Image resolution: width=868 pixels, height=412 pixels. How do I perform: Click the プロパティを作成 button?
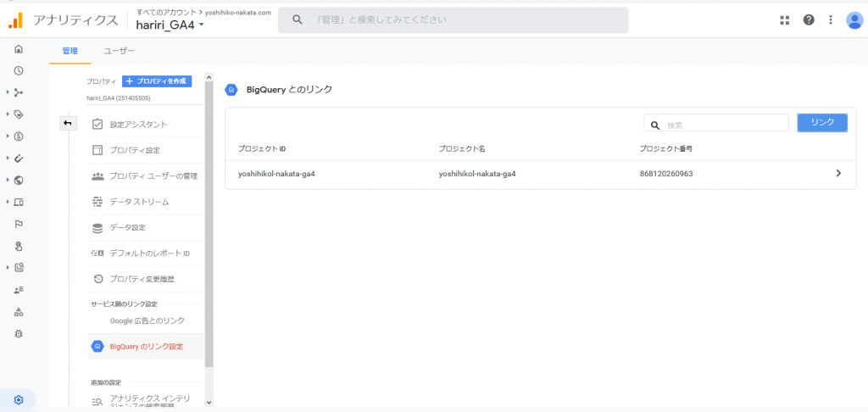(x=157, y=81)
